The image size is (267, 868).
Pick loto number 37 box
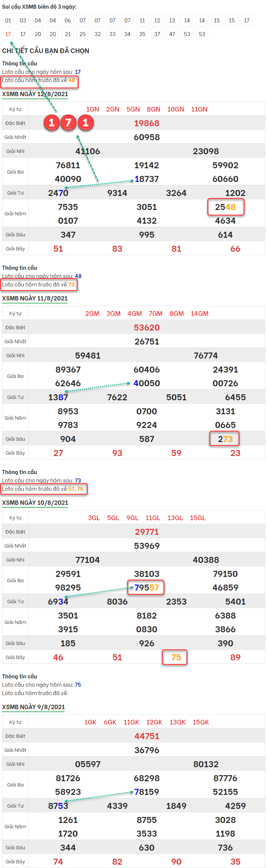pyautogui.click(x=157, y=34)
